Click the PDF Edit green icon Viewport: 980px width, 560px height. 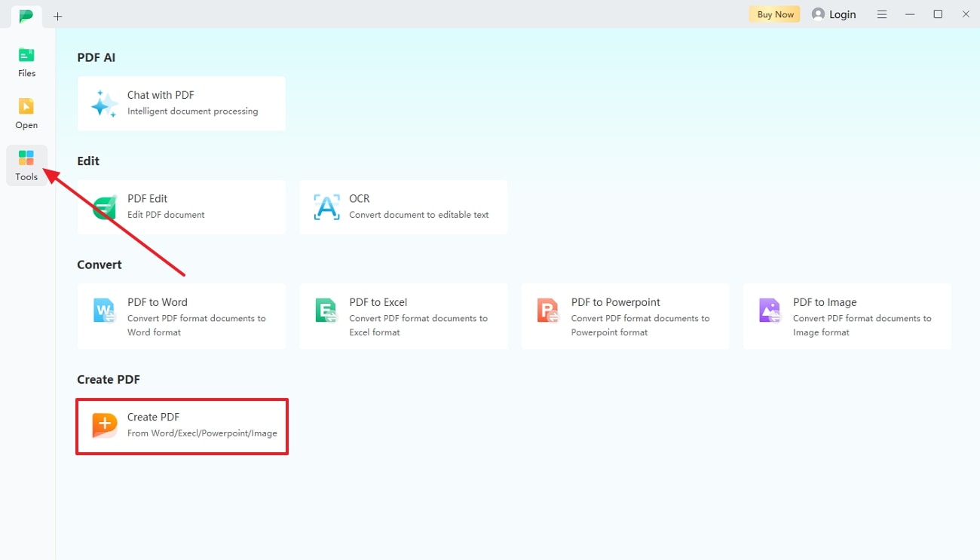tap(105, 207)
